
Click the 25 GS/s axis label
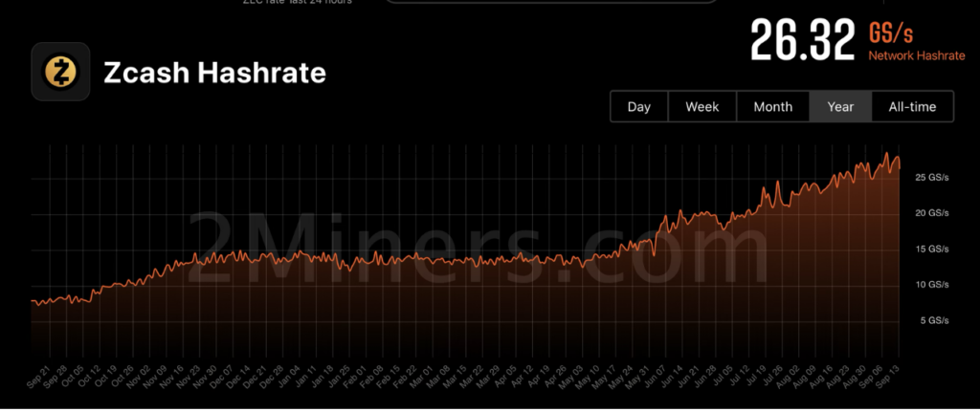click(x=931, y=178)
